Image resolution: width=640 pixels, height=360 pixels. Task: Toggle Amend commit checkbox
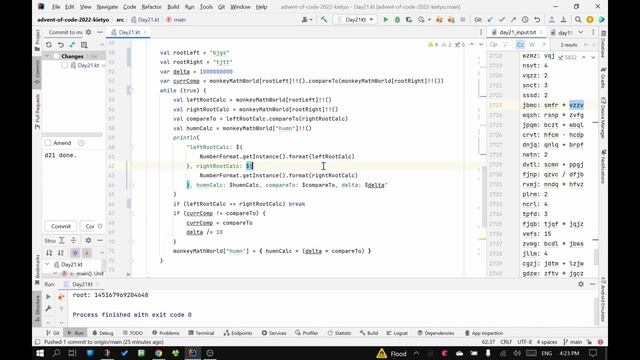click(x=48, y=142)
